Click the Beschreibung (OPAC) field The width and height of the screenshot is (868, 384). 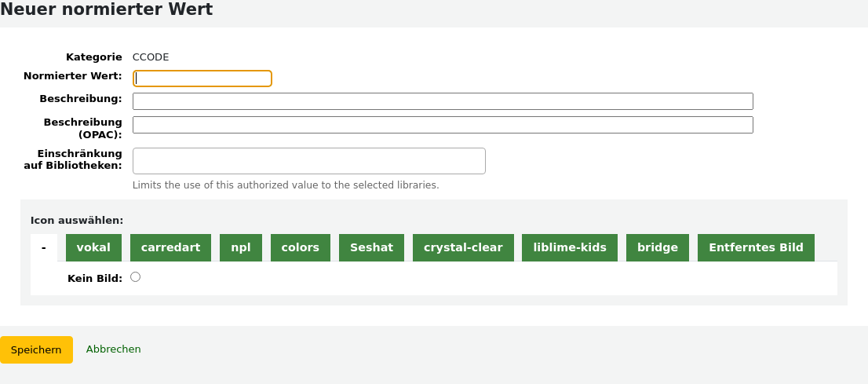coord(443,125)
